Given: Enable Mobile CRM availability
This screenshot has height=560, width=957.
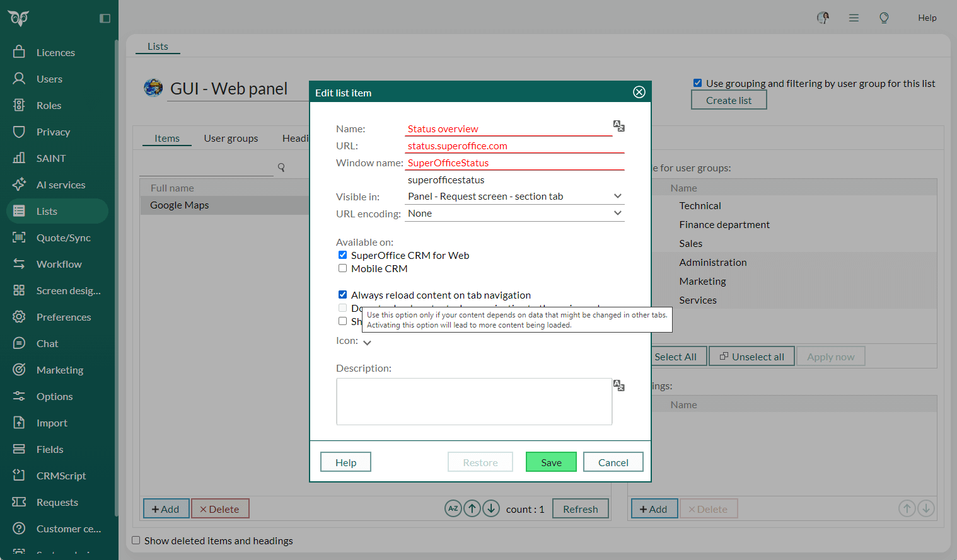Looking at the screenshot, I should 342,268.
